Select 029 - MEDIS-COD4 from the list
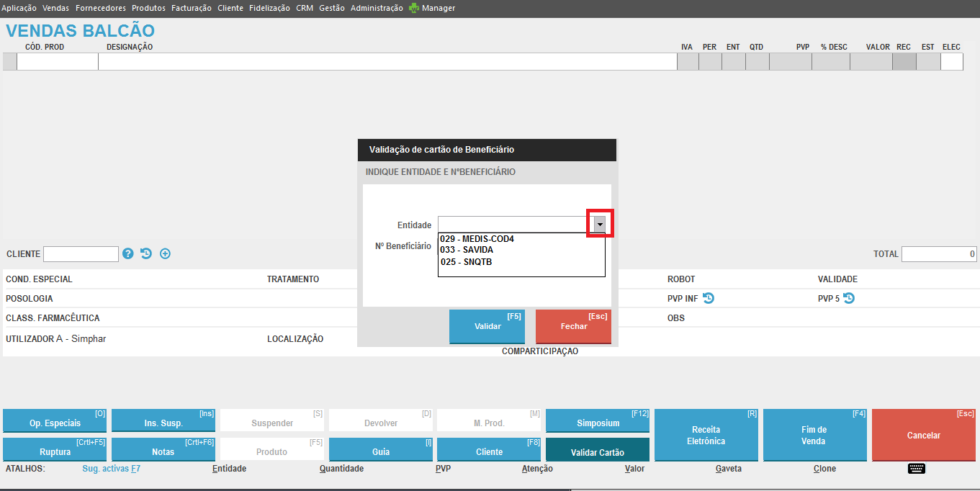This screenshot has height=491, width=980. pos(477,238)
